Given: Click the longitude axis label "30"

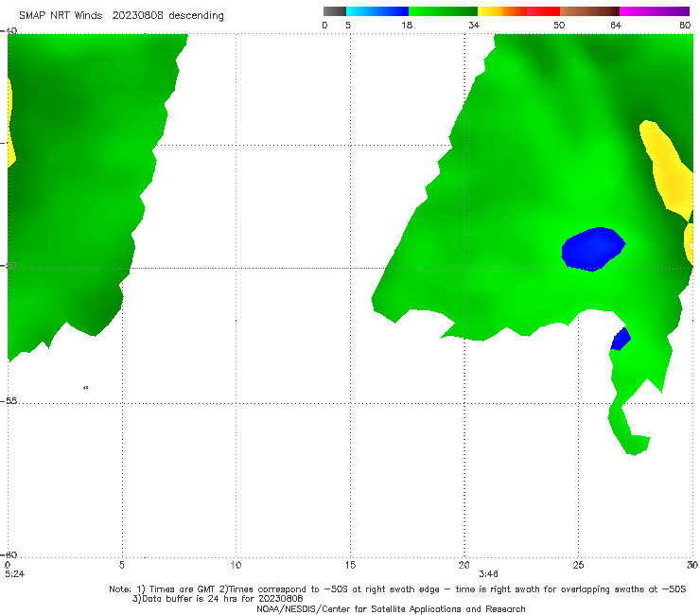Looking at the screenshot, I should pyautogui.click(x=692, y=566).
